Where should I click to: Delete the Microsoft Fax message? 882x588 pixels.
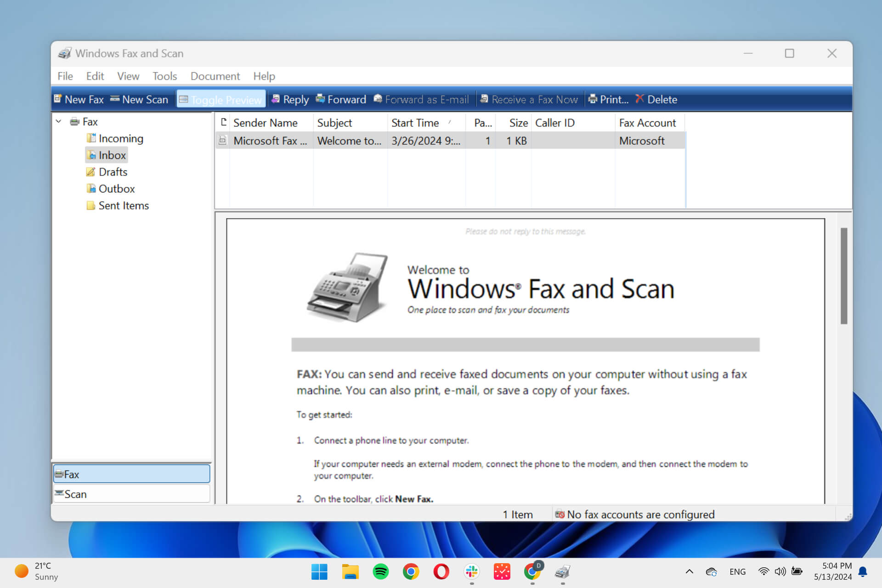tap(656, 99)
